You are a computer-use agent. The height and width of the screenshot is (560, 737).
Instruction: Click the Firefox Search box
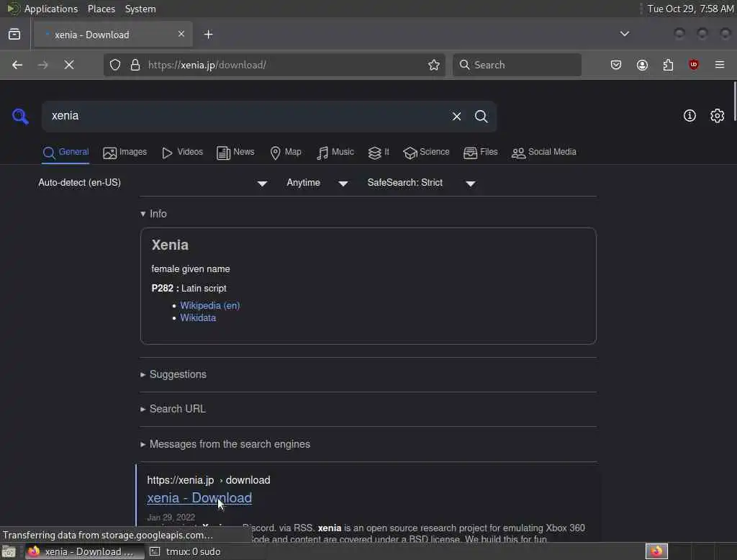click(517, 65)
